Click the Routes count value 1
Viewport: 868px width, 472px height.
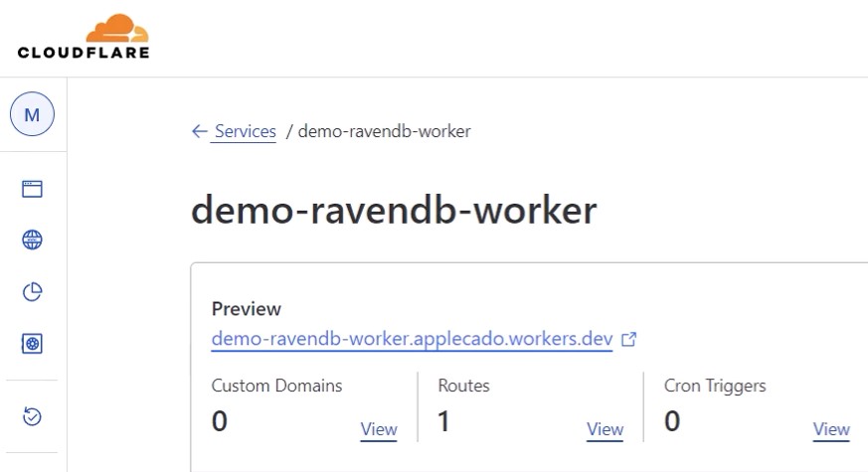click(443, 421)
